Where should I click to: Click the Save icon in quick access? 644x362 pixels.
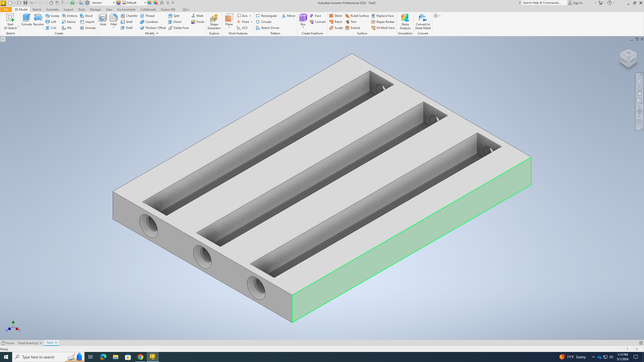(25, 3)
